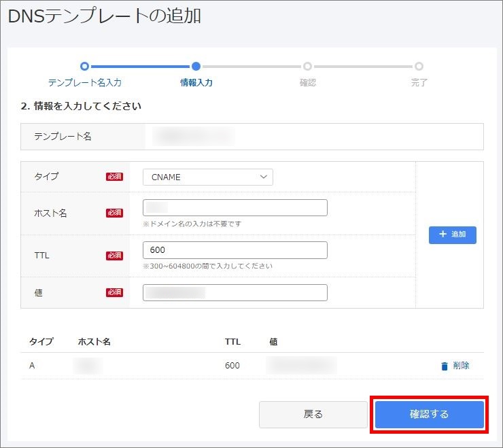
Task: Click the 削除 link for the A record
Action: [x=461, y=366]
